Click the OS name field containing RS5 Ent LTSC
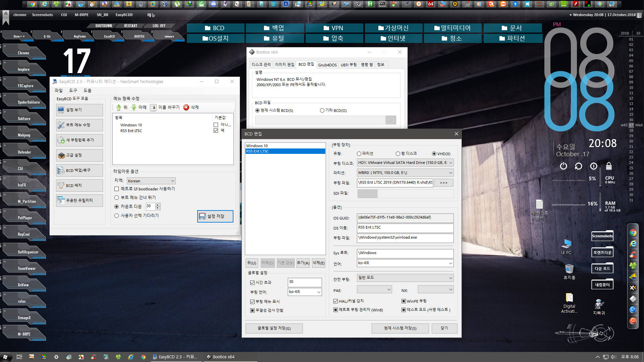Viewport: 644px width, 362px height. click(x=405, y=228)
